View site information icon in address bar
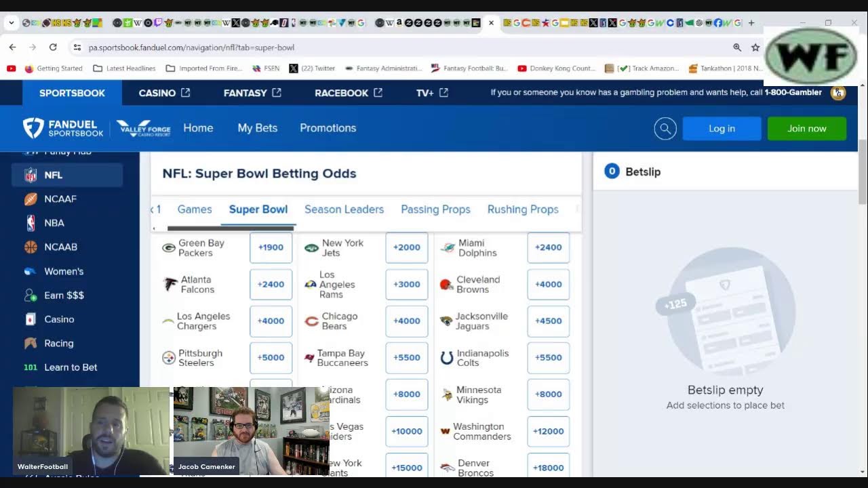Viewport: 868px width, 488px height. click(77, 47)
